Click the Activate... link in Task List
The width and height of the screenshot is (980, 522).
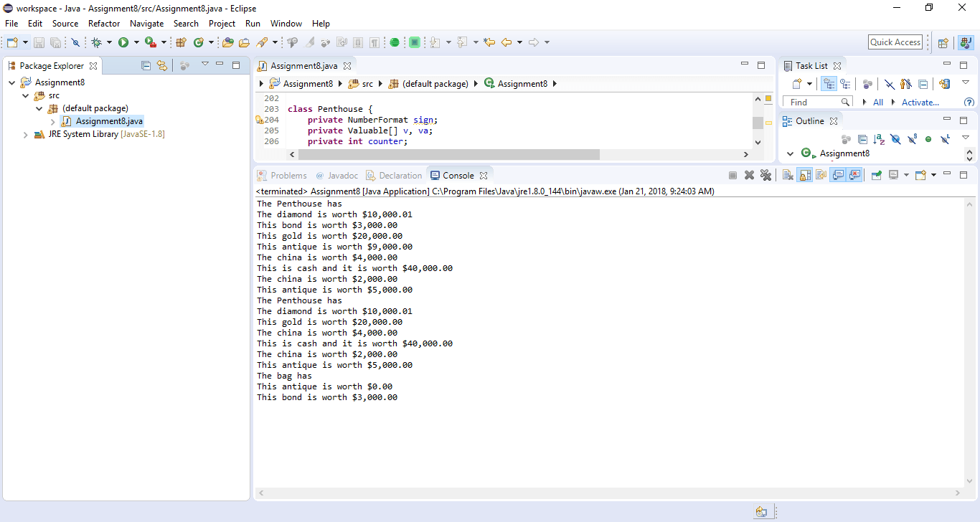coord(920,103)
